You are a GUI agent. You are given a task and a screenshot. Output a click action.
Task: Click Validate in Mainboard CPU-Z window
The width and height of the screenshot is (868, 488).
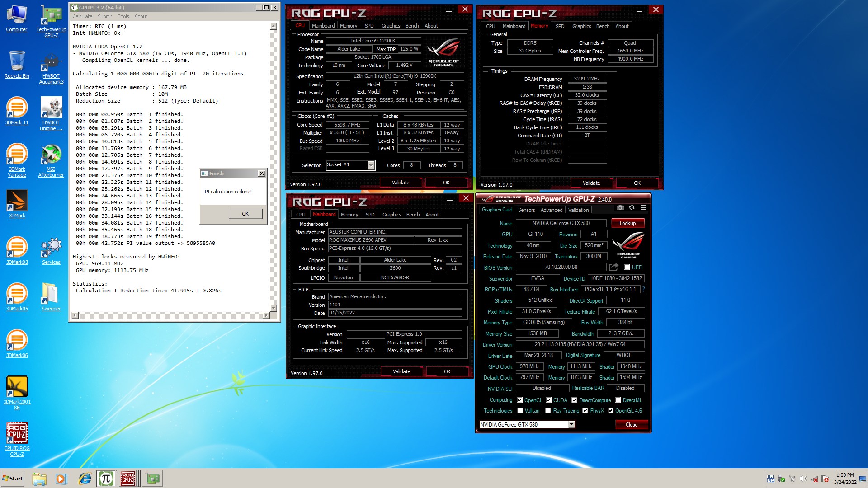coord(401,371)
